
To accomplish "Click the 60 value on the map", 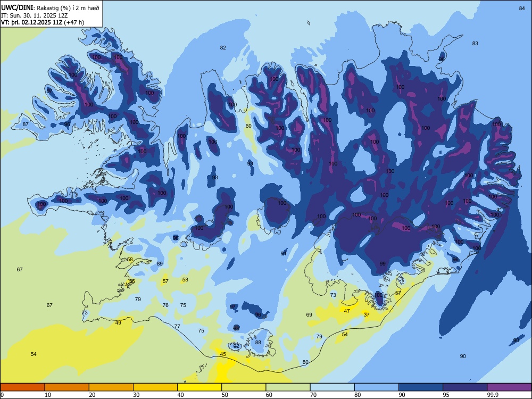I will (x=248, y=126).
